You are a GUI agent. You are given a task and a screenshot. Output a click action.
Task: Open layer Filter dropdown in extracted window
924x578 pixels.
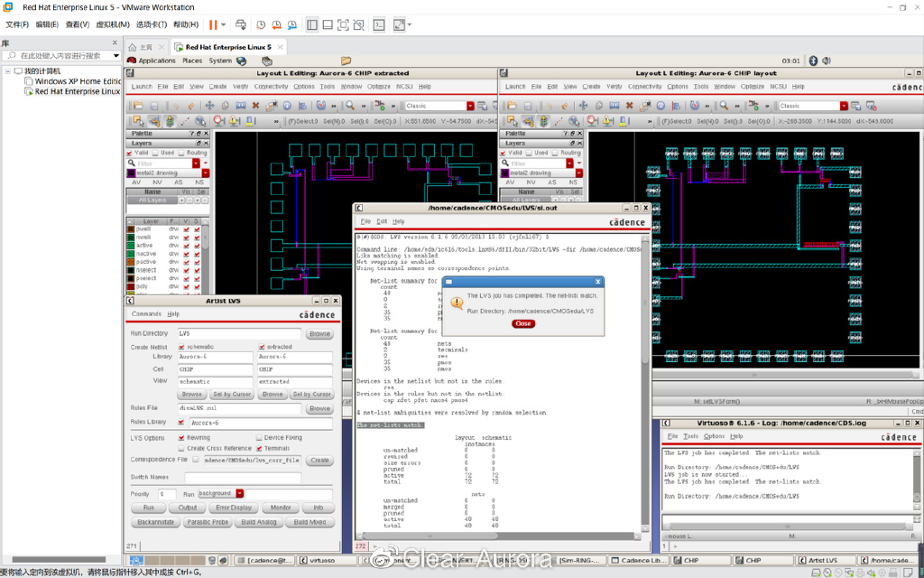tap(198, 163)
